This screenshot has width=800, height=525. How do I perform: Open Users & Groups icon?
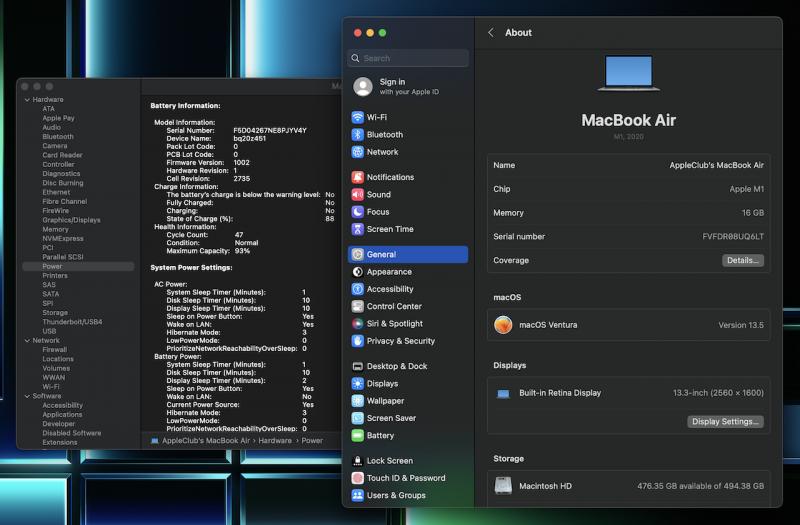(x=358, y=495)
